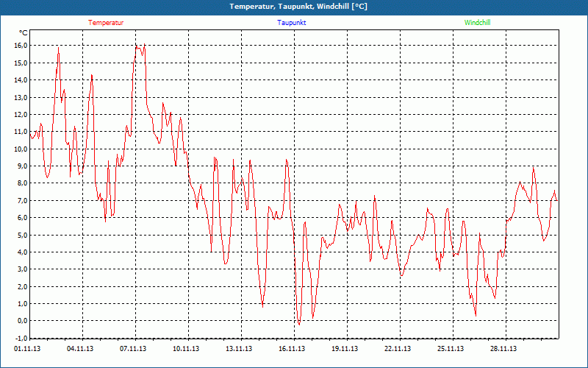The height and width of the screenshot is (368, 588).
Task: Click the 22.11.13 date label
Action: pos(398,349)
